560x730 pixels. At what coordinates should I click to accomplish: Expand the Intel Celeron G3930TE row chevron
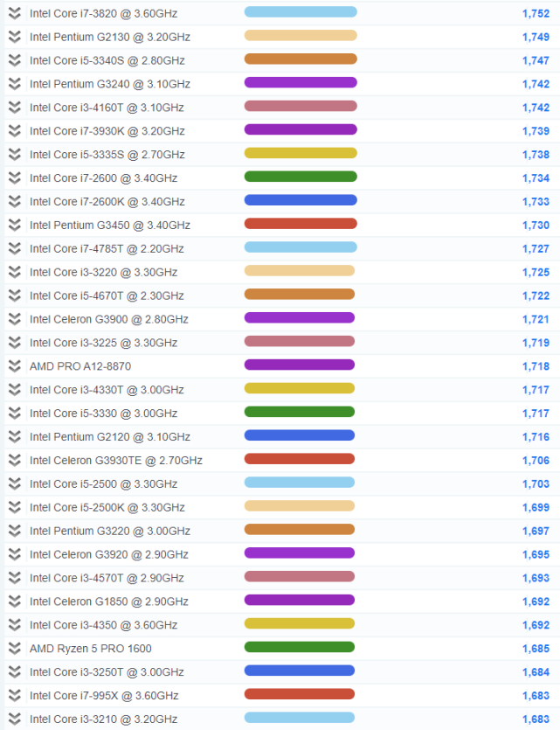pyautogui.click(x=15, y=461)
